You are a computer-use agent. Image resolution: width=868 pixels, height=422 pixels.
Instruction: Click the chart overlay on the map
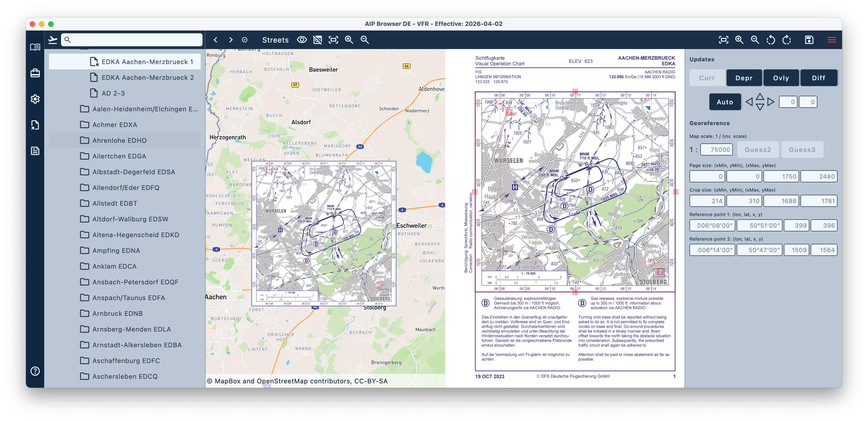tap(324, 234)
